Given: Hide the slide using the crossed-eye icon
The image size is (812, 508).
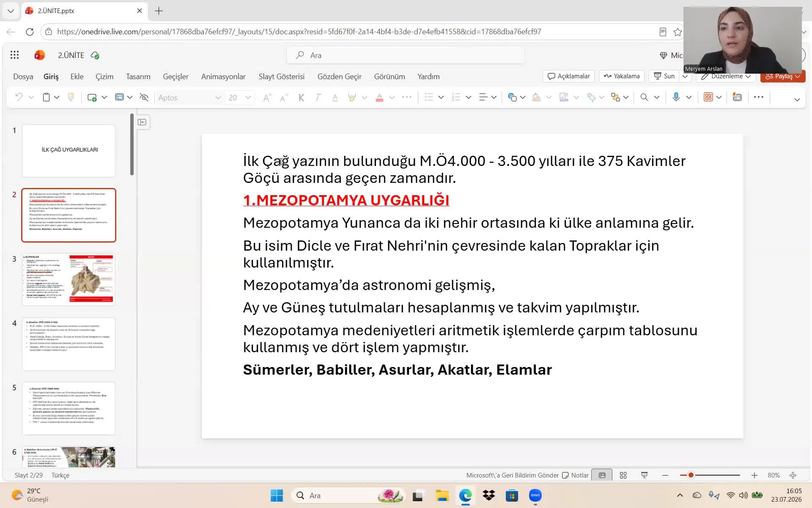Looking at the screenshot, I should coord(144,97).
